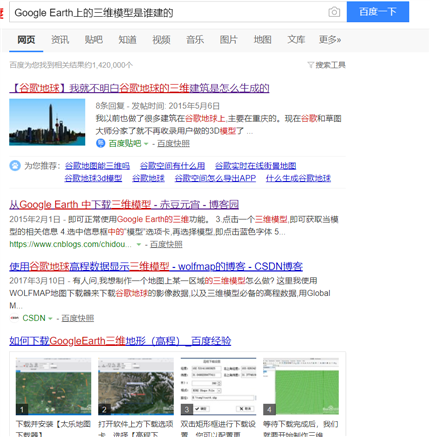Image resolution: width=430 pixels, height=437 pixels.
Task: Open step 4 thumbnail 等待下载完成后
Action: 301,386
